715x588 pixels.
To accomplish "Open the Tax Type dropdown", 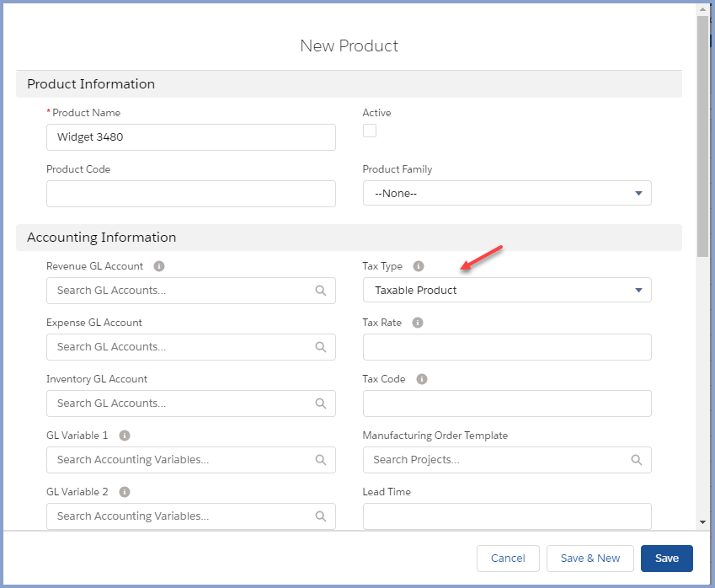I will click(x=507, y=290).
